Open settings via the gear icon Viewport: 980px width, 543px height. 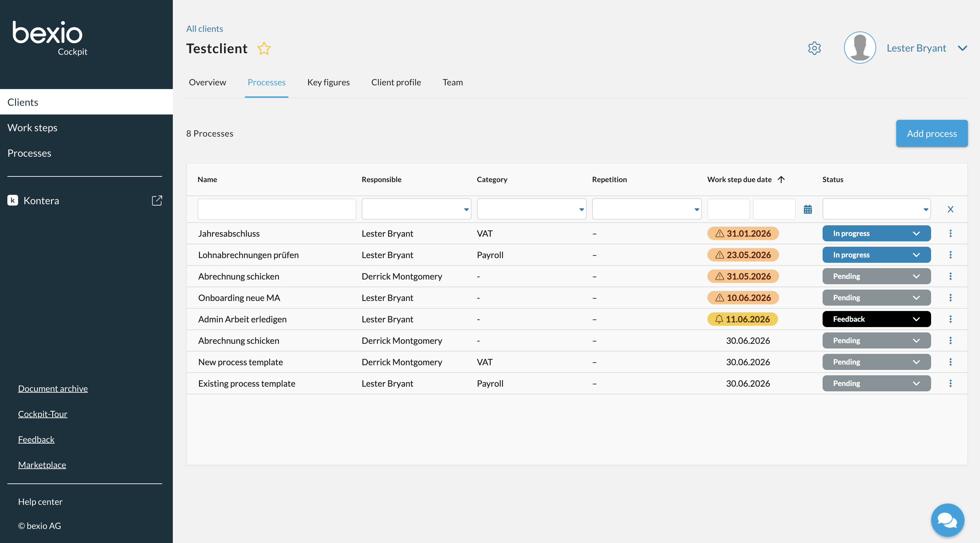pyautogui.click(x=814, y=48)
